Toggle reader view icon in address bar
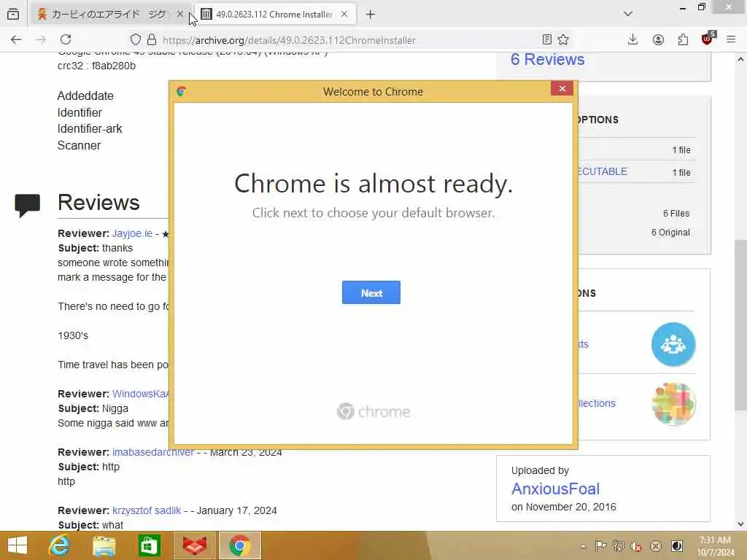 547,39
